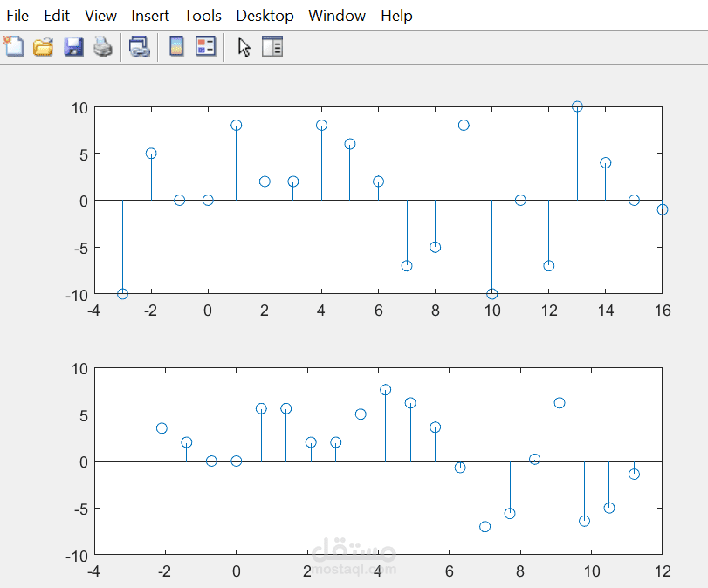Click the Print Figure icon

click(x=103, y=46)
